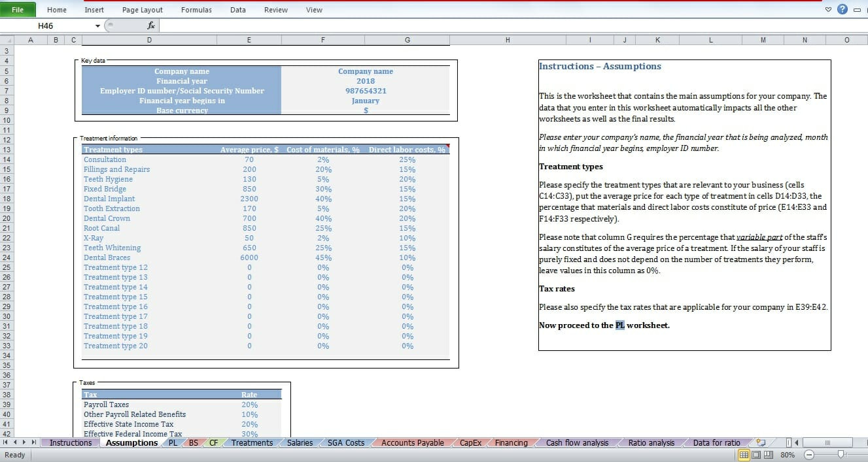Show previous sheet tab arrow
This screenshot has height=462, width=868.
click(x=15, y=442)
